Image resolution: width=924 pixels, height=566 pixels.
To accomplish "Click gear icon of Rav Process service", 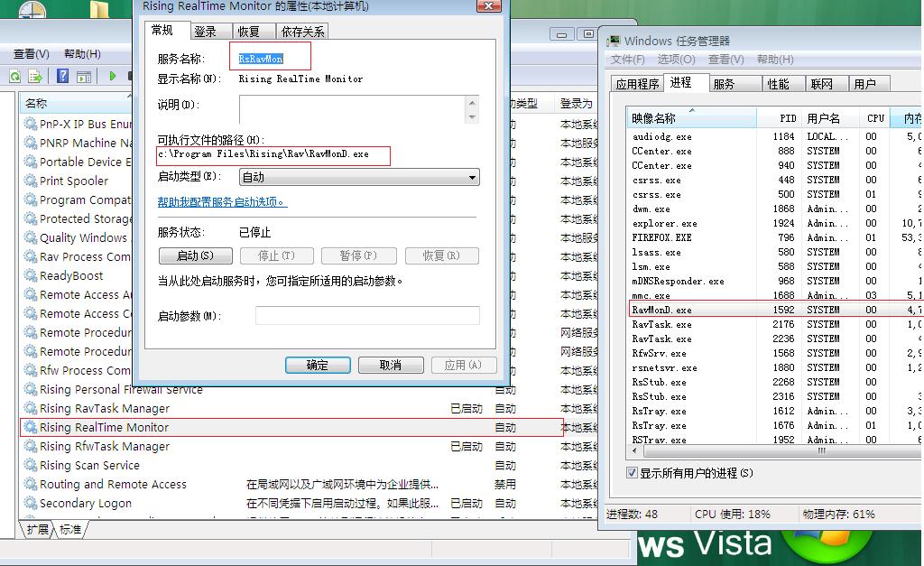I will pyautogui.click(x=31, y=256).
